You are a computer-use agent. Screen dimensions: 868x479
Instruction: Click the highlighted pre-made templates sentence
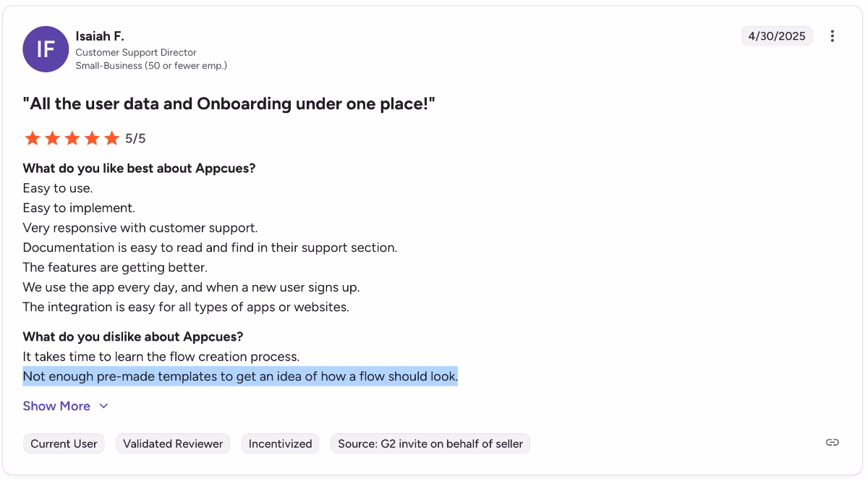click(x=240, y=376)
